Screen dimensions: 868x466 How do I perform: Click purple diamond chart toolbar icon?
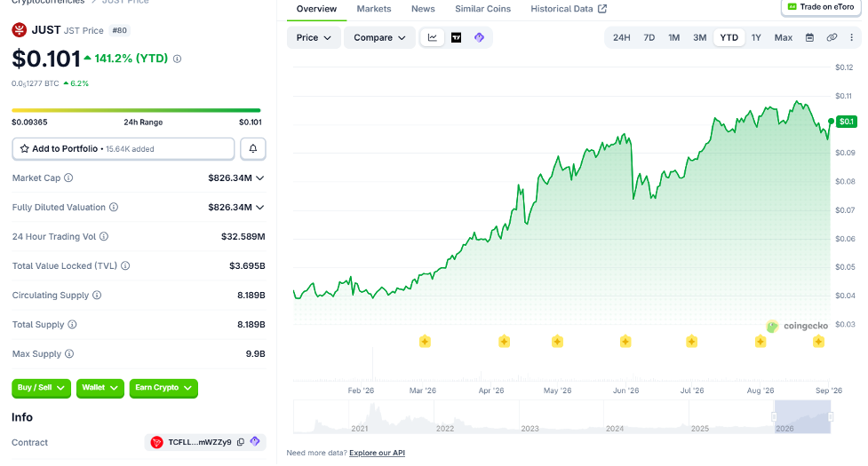coord(480,37)
